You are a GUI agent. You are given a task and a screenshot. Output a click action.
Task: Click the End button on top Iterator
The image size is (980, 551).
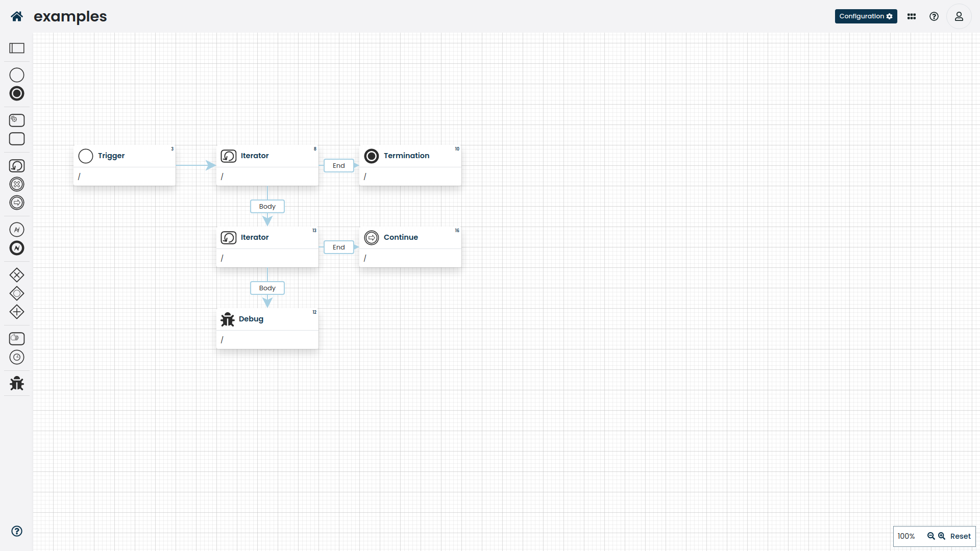click(338, 165)
